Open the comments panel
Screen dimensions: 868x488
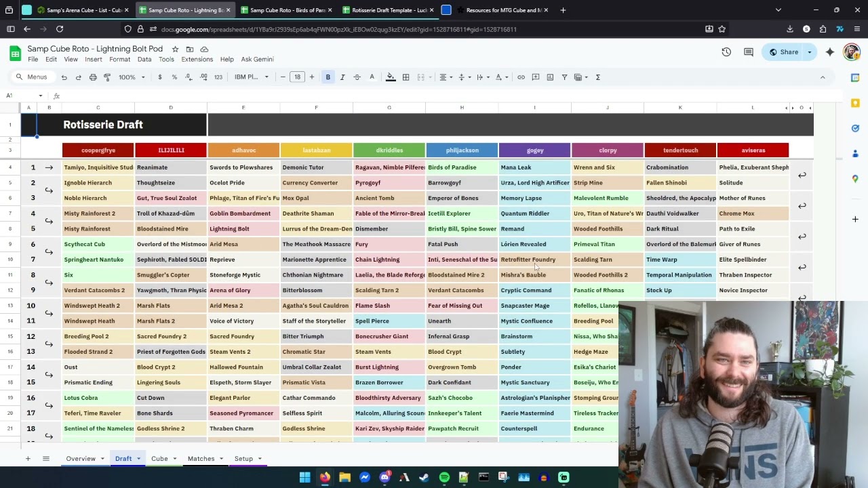click(x=749, y=52)
